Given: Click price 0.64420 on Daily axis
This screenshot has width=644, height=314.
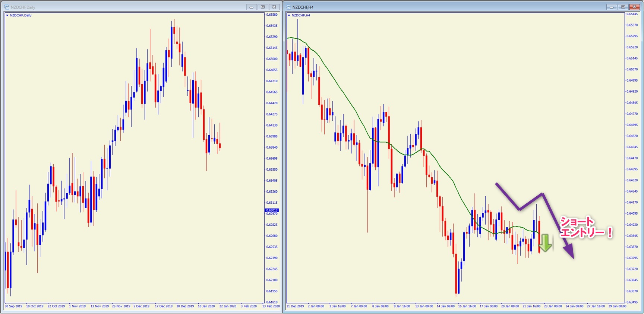Looking at the screenshot, I should (x=272, y=103).
